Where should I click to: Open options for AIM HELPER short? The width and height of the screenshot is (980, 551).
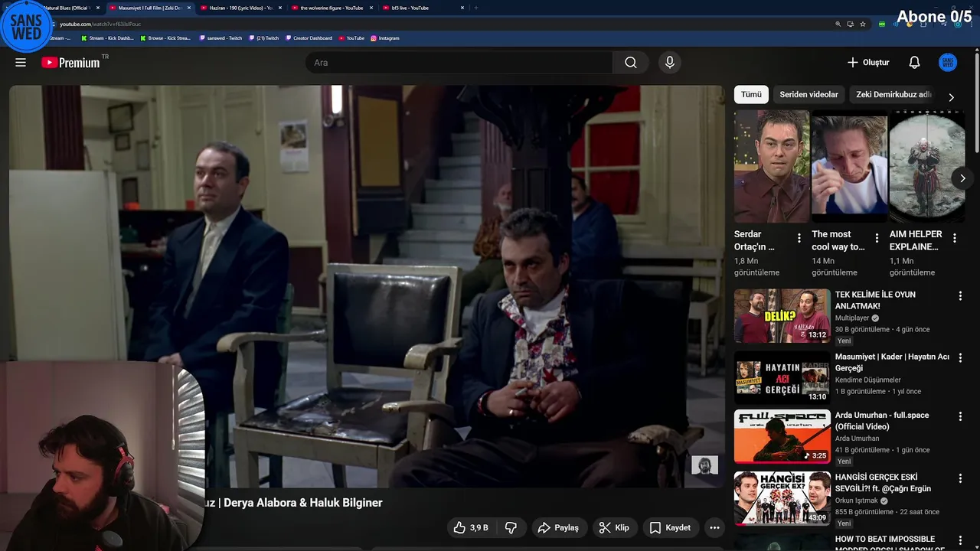(x=955, y=238)
